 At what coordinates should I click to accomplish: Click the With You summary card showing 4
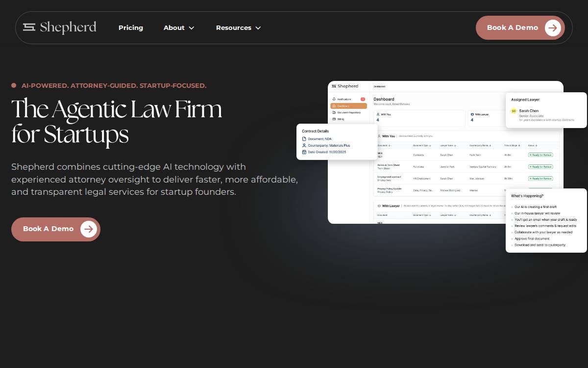coord(419,118)
